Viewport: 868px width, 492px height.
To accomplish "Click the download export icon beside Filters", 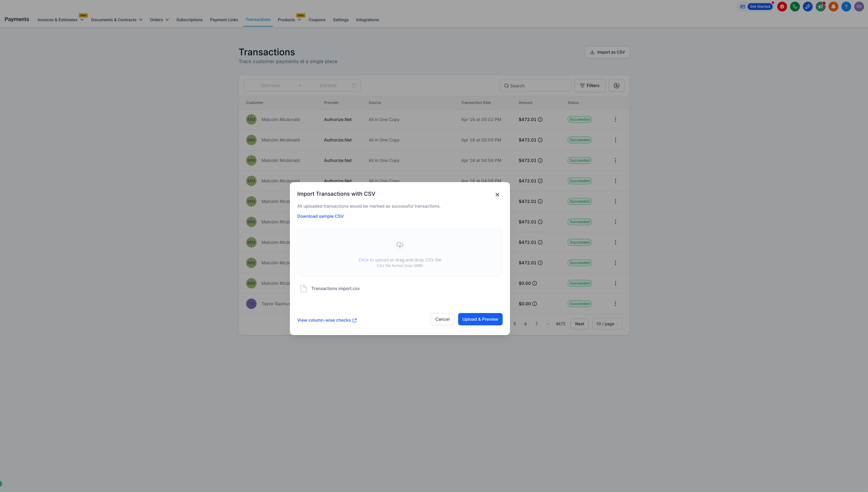I will [x=616, y=86].
